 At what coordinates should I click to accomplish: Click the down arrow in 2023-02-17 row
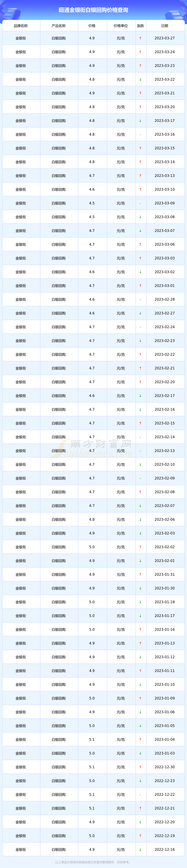pyautogui.click(x=141, y=396)
